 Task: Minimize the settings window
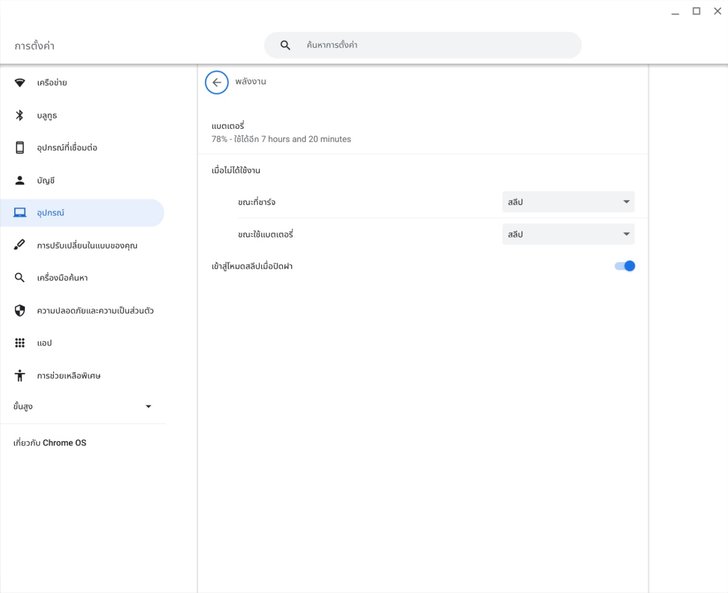click(x=675, y=12)
